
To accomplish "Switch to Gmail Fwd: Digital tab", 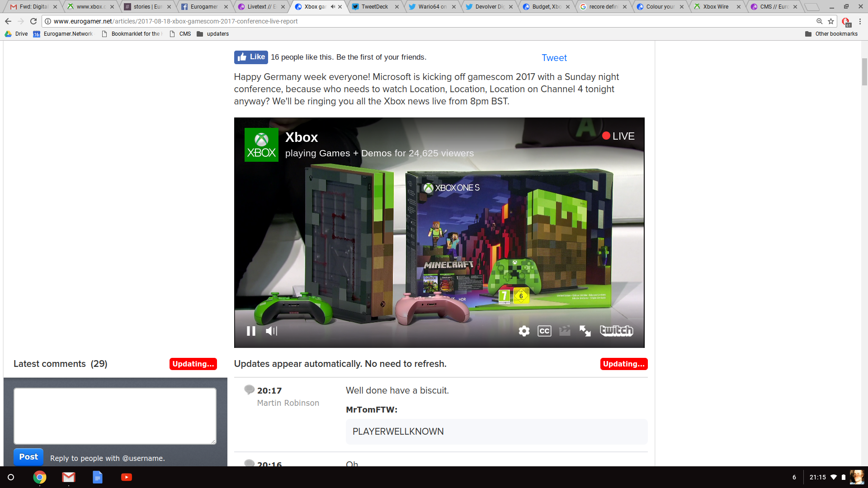I will coord(33,7).
